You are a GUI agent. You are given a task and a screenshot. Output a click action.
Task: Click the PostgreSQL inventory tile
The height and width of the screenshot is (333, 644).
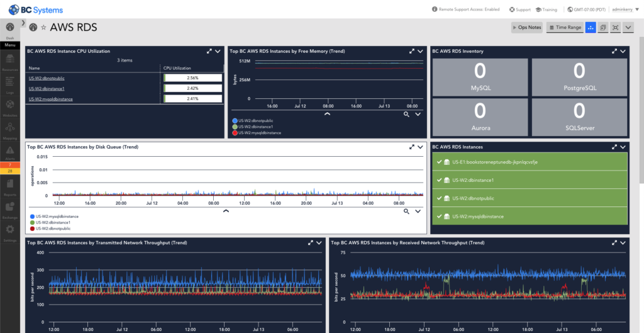579,77
